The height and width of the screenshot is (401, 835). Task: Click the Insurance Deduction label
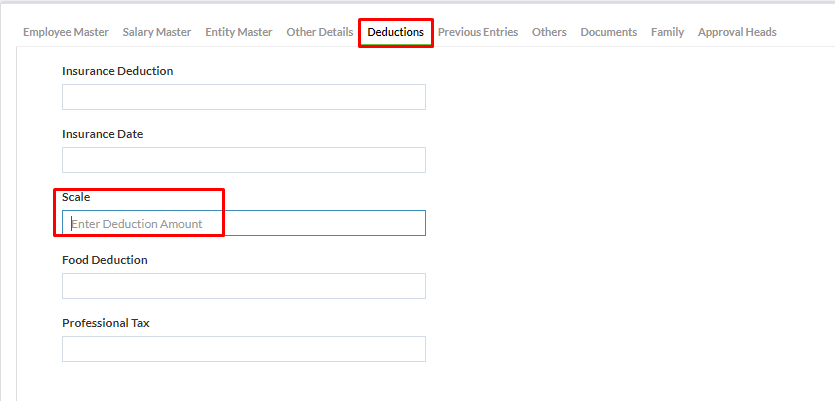pyautogui.click(x=118, y=71)
